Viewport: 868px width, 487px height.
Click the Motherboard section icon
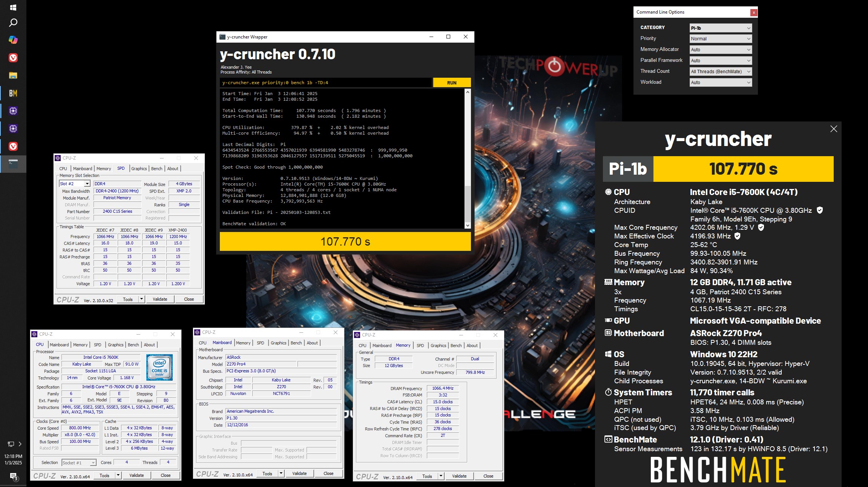pos(608,333)
